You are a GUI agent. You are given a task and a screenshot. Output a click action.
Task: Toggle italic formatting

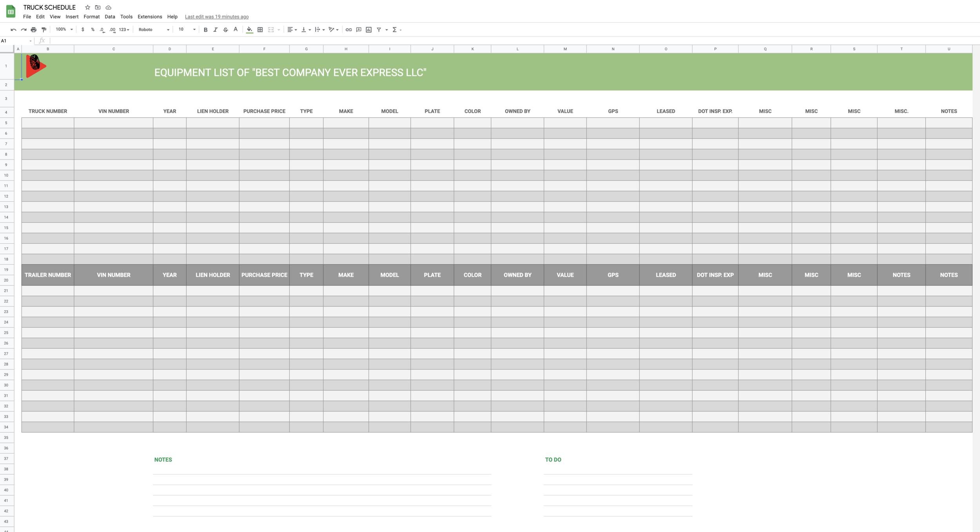[215, 30]
